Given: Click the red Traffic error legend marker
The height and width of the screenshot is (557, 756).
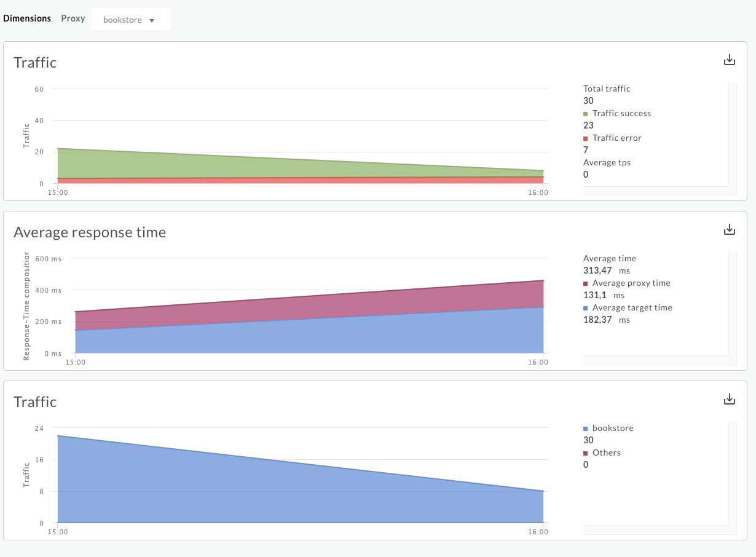Looking at the screenshot, I should pyautogui.click(x=586, y=138).
